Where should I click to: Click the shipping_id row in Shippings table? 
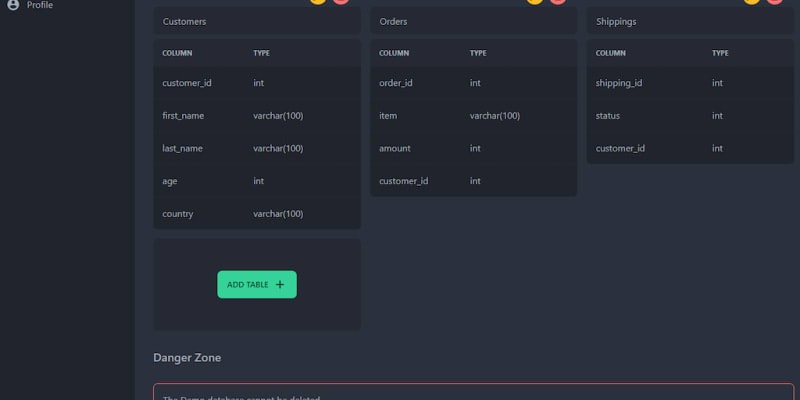tap(690, 83)
